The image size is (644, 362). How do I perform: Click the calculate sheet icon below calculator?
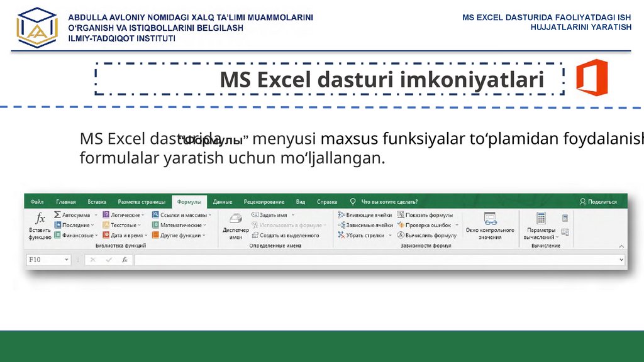point(565,233)
